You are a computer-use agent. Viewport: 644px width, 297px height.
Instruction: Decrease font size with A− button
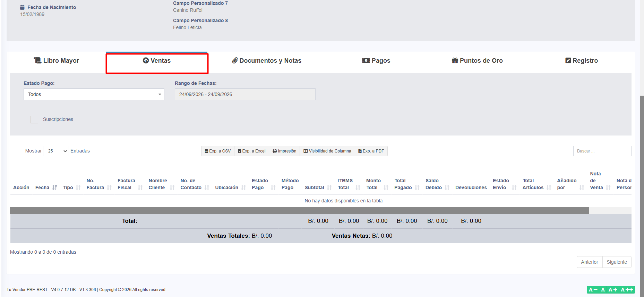click(x=593, y=290)
